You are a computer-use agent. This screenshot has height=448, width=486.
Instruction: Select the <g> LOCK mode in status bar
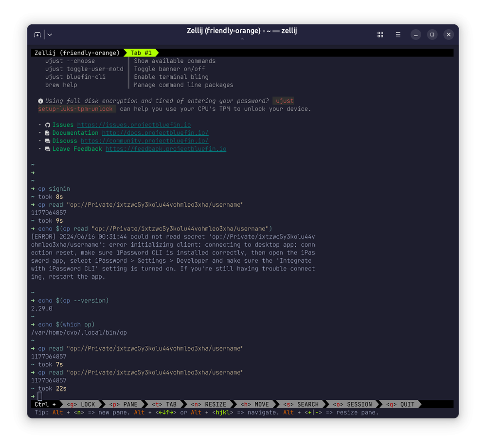(x=81, y=404)
